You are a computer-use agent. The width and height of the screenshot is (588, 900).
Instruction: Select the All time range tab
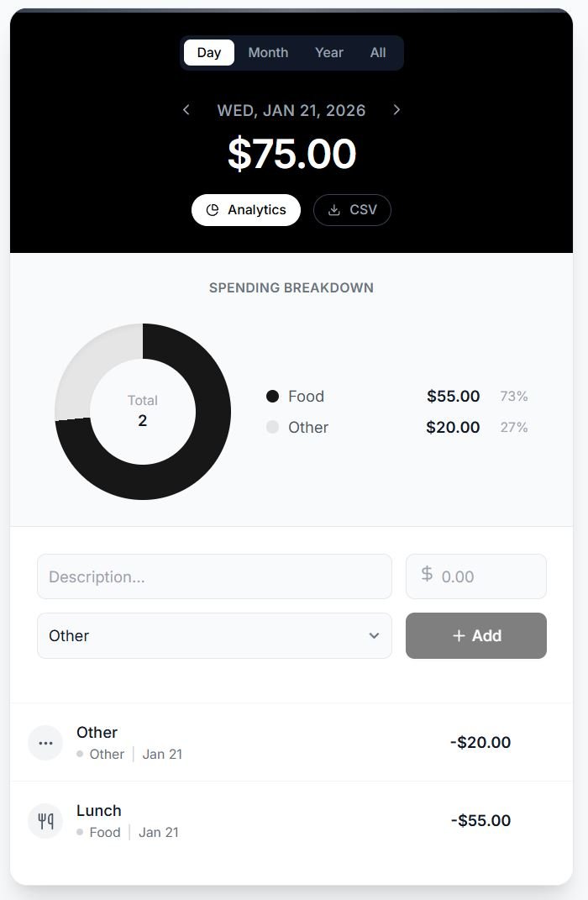378,53
